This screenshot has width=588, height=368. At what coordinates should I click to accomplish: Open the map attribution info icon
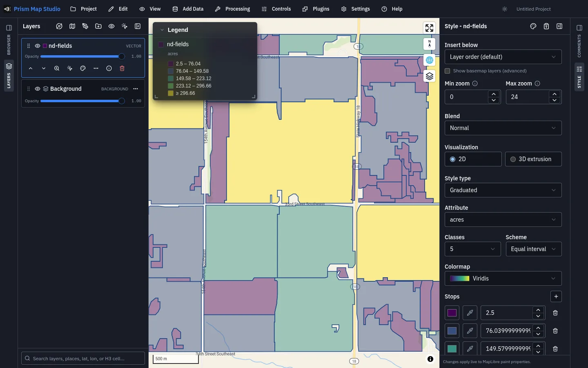(430, 359)
